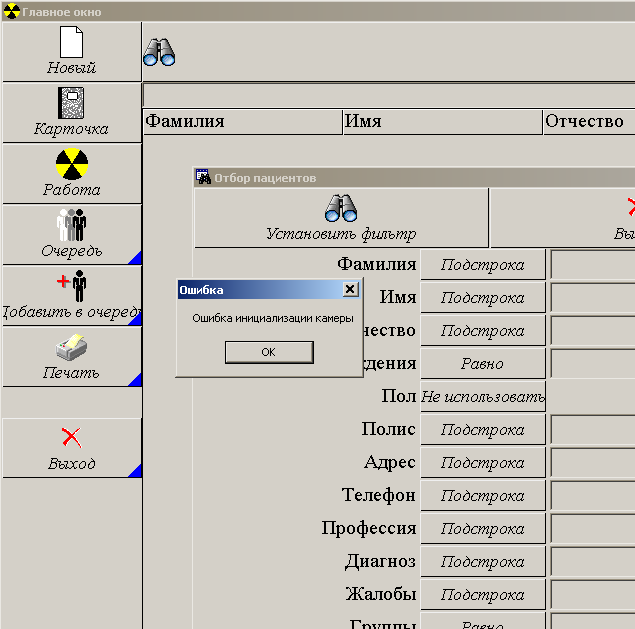Click the Фамилия table column header
This screenshot has height=629, width=635.
(242, 122)
